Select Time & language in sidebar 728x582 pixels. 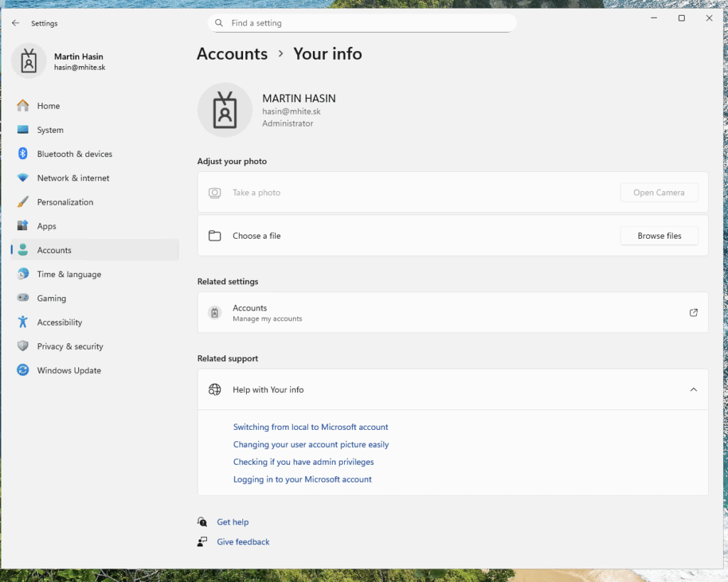tap(69, 274)
